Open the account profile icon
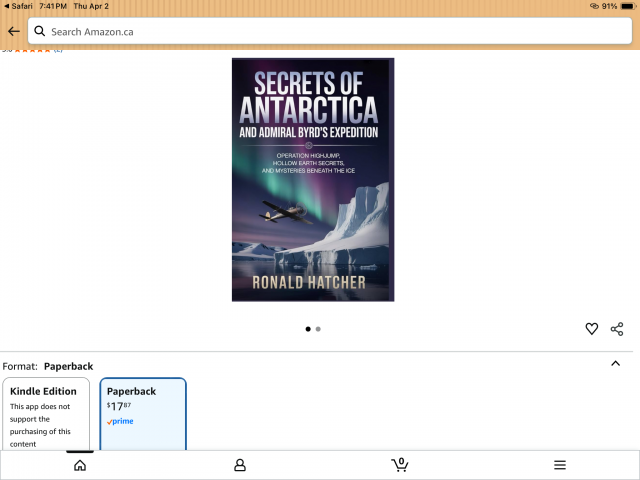Viewport: 640px width, 480px height. pyautogui.click(x=240, y=465)
